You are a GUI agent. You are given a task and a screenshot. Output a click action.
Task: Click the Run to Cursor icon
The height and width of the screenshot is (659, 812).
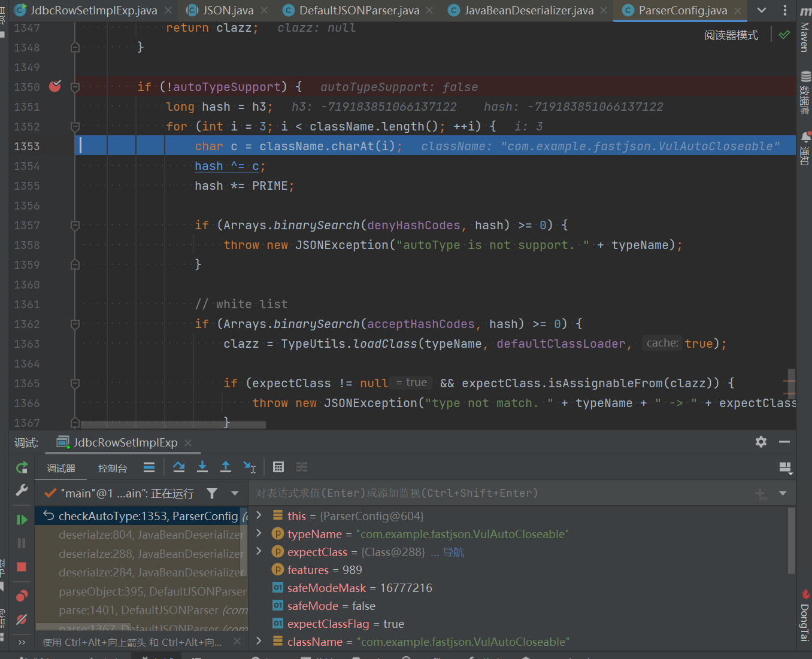(250, 467)
